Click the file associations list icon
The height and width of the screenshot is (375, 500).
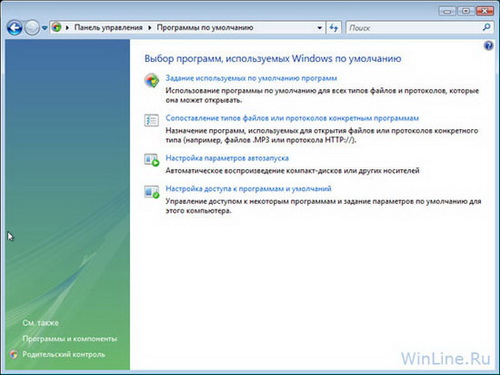coord(151,120)
